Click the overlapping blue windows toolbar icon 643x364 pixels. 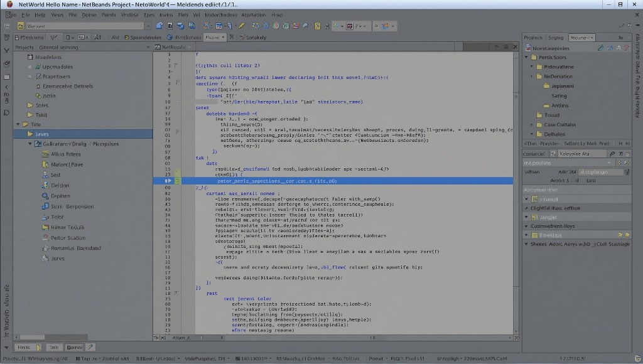click(180, 26)
